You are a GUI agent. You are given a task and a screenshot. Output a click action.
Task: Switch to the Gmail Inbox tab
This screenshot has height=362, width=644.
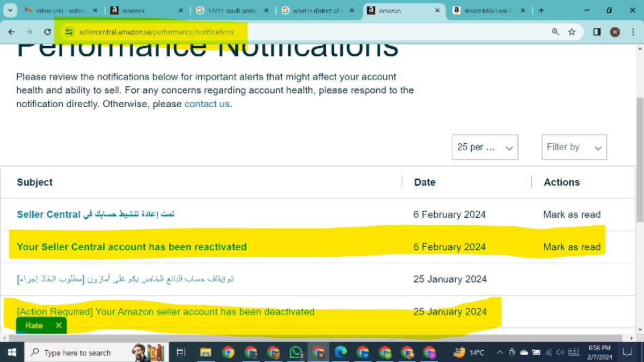click(x=60, y=10)
